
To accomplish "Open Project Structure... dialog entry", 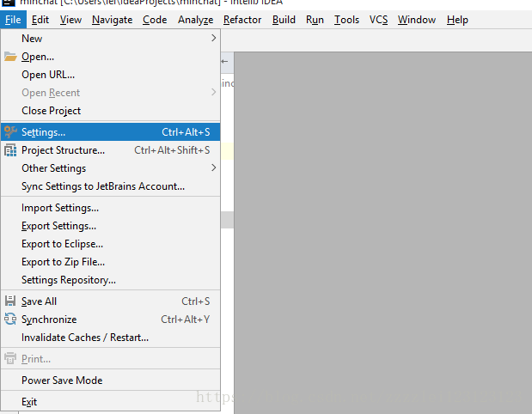I will tap(110, 150).
